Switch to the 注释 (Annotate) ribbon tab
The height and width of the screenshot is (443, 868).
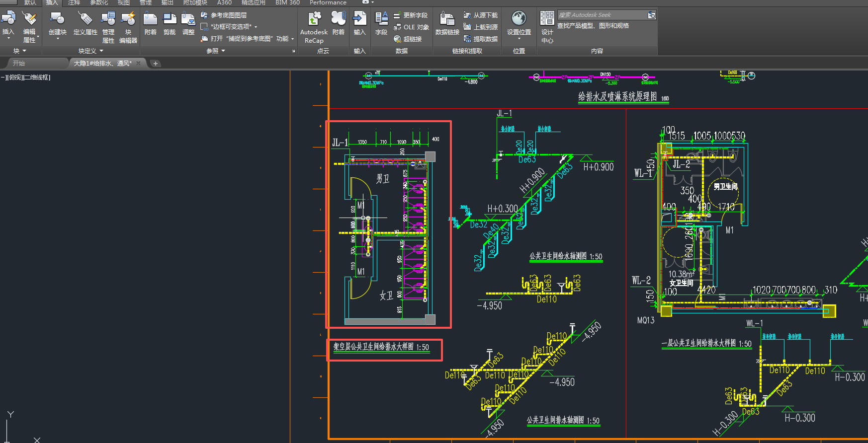(x=74, y=2)
